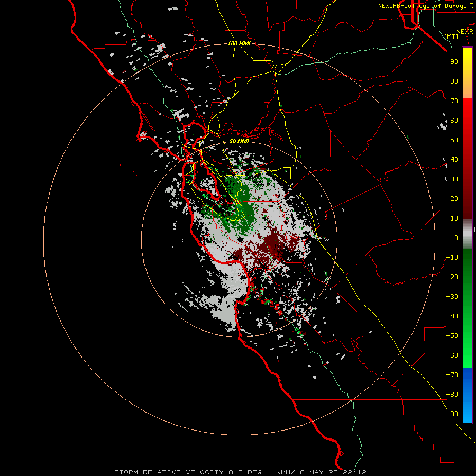Click the -20 value on velocity scale
Screen dimensions: 476x476
click(x=452, y=277)
